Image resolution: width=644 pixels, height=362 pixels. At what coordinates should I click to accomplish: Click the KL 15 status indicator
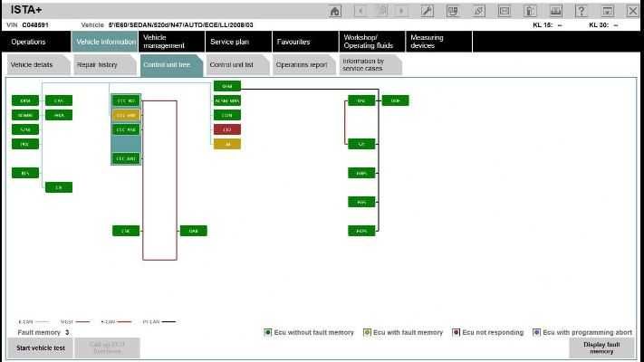(547, 25)
